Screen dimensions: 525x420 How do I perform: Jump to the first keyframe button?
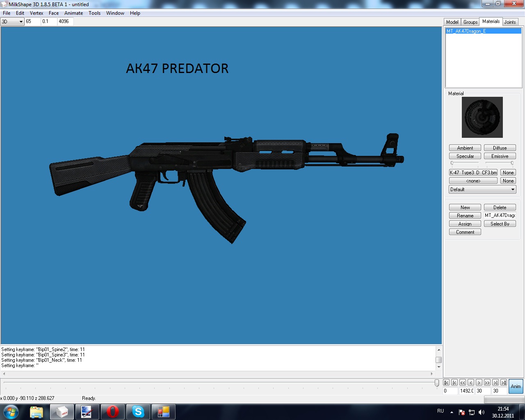(x=446, y=382)
